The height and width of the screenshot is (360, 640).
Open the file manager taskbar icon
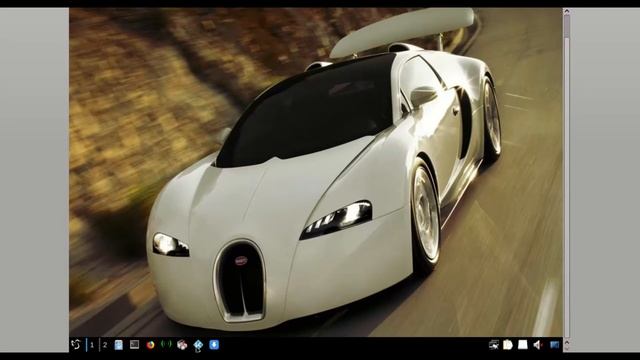click(x=118, y=345)
